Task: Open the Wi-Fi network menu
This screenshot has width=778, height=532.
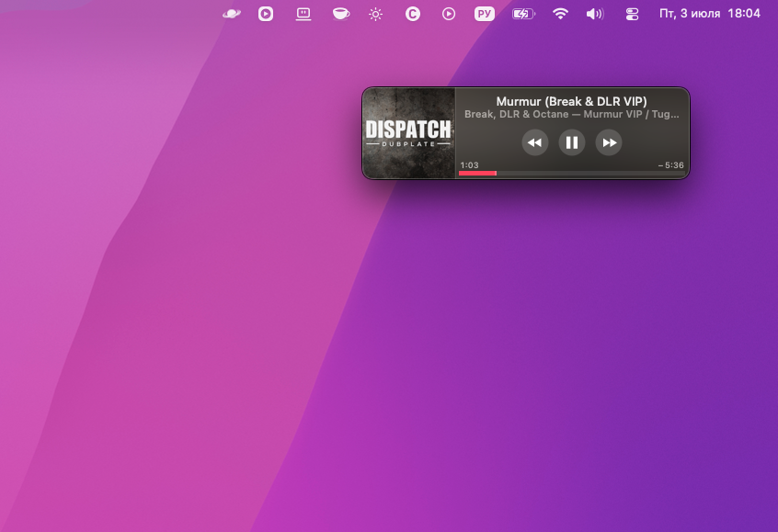Action: pyautogui.click(x=560, y=14)
